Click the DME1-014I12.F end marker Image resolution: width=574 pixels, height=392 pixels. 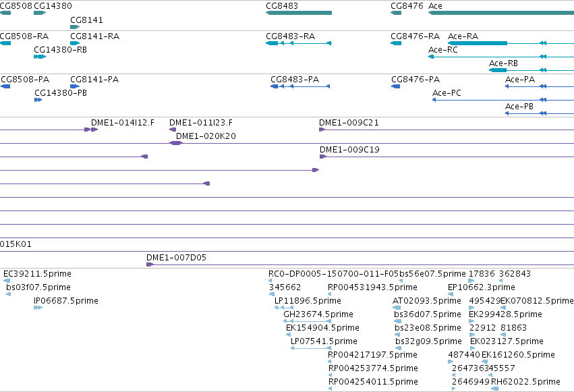point(91,130)
